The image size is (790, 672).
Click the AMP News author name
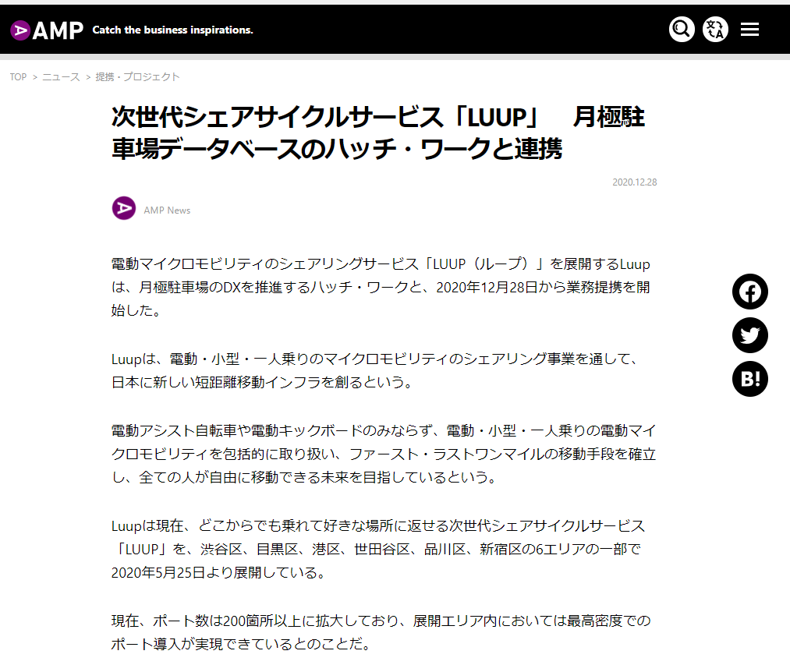click(167, 210)
